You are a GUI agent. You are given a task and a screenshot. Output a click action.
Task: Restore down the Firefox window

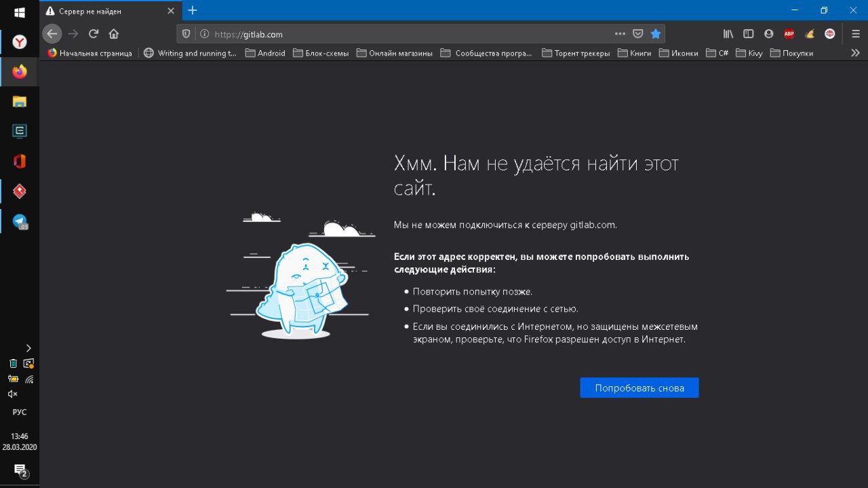(x=824, y=10)
